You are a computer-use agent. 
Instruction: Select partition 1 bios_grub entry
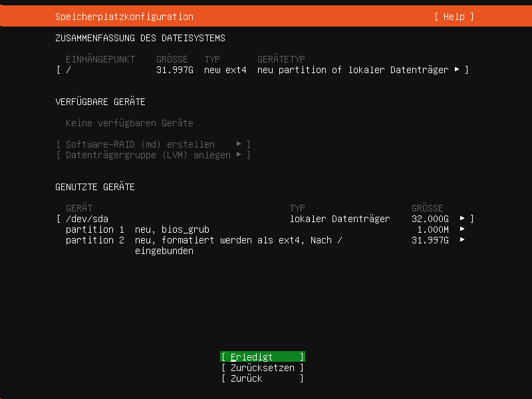138,229
